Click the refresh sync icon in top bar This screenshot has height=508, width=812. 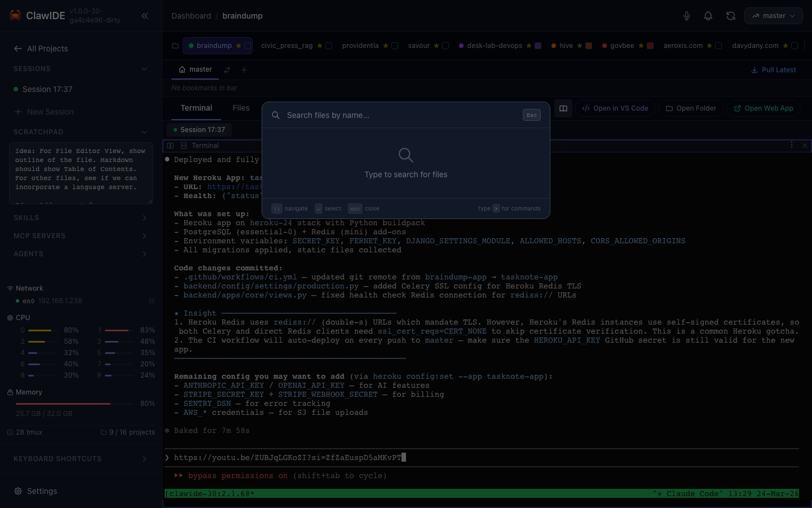coord(731,16)
